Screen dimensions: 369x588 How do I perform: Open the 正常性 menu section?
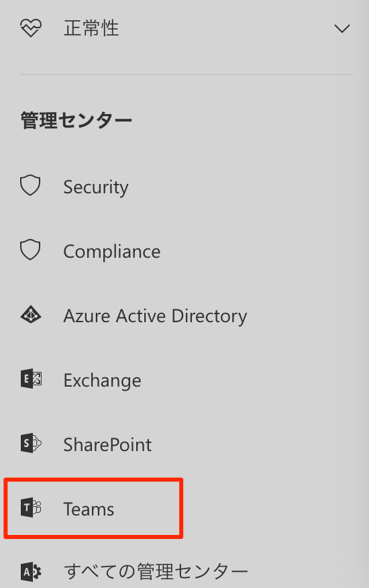coord(184,28)
